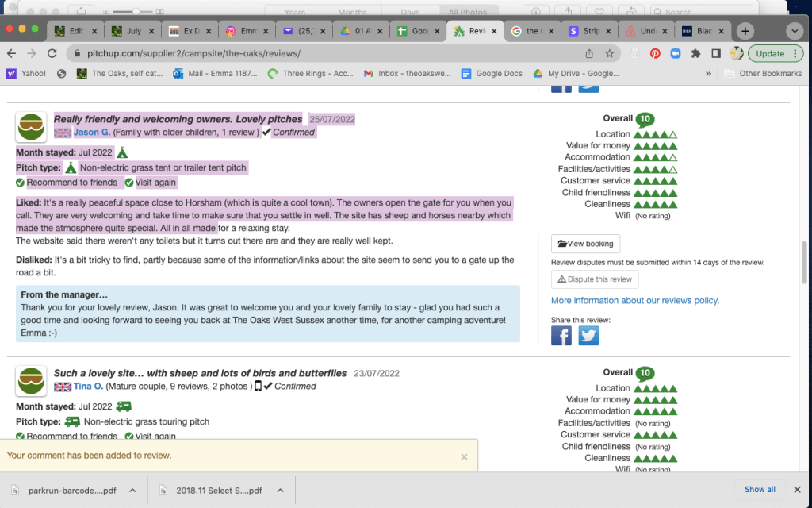Dismiss the comment added notification
The width and height of the screenshot is (812, 508).
[464, 456]
